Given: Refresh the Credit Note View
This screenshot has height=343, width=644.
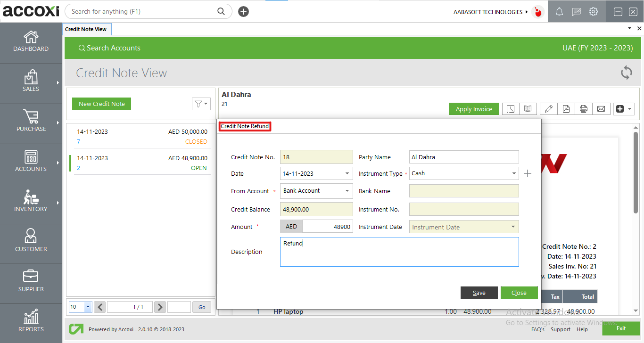Looking at the screenshot, I should click(x=626, y=73).
